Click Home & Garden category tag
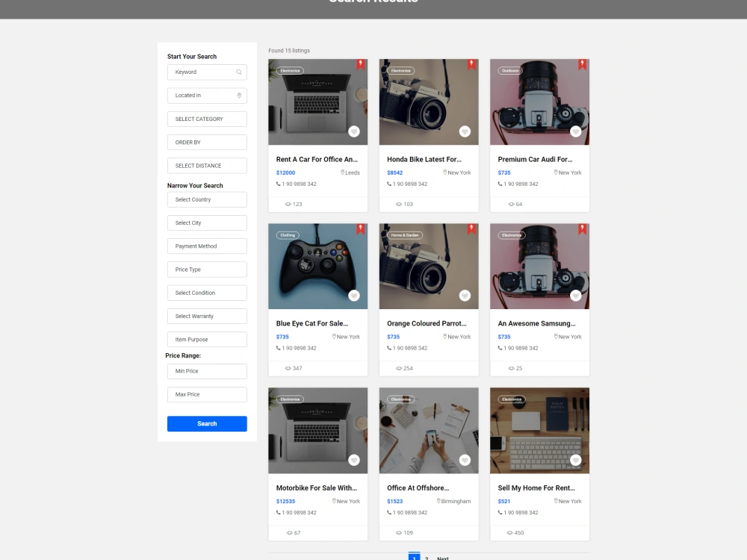The image size is (747, 560). pyautogui.click(x=405, y=235)
